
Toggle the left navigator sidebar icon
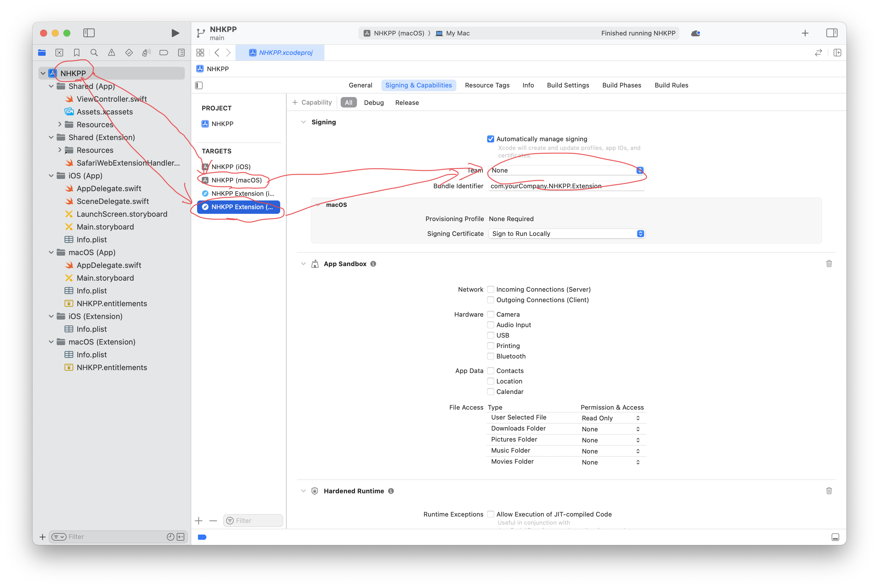(x=89, y=33)
